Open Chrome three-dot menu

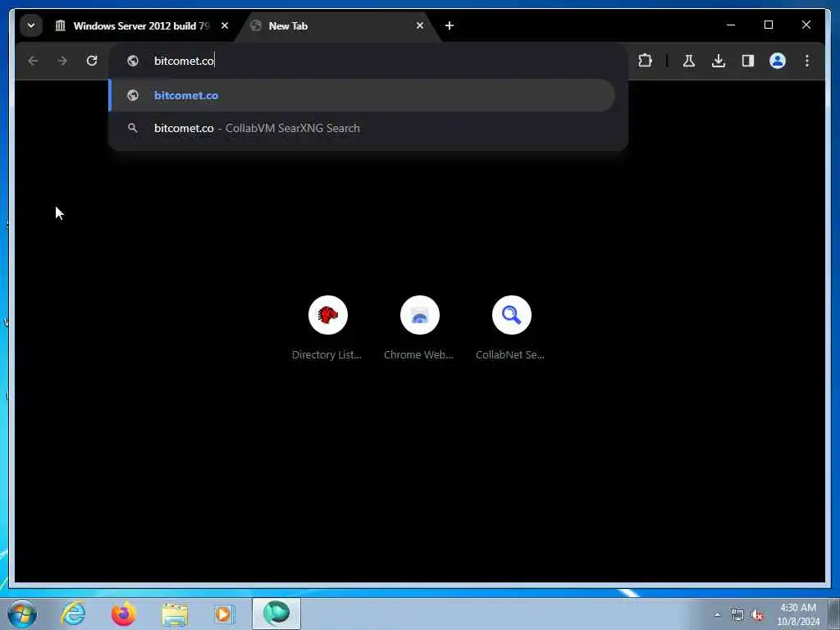807,61
